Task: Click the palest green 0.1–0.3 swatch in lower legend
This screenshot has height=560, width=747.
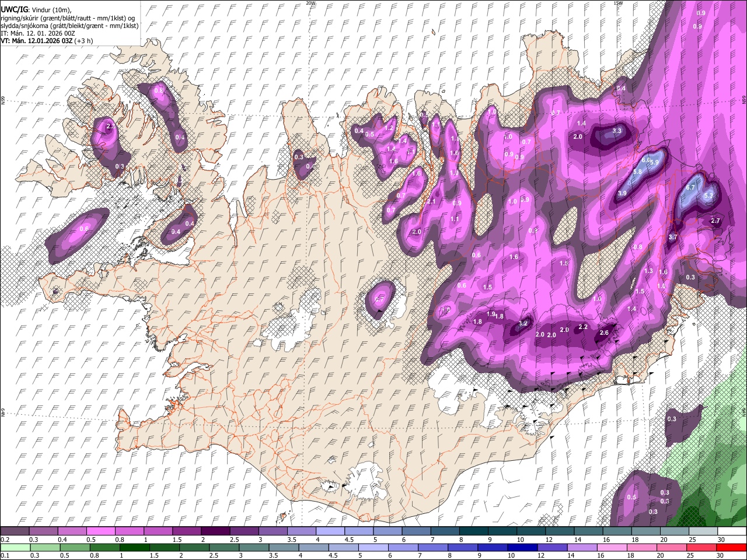Action: coord(15,547)
